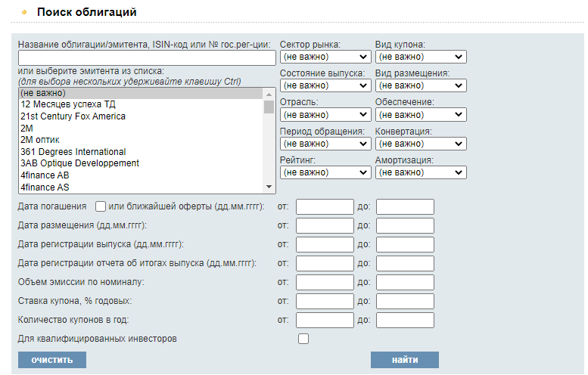Open the 'Обеспечение' dropdown
The width and height of the screenshot is (588, 375).
(x=421, y=115)
